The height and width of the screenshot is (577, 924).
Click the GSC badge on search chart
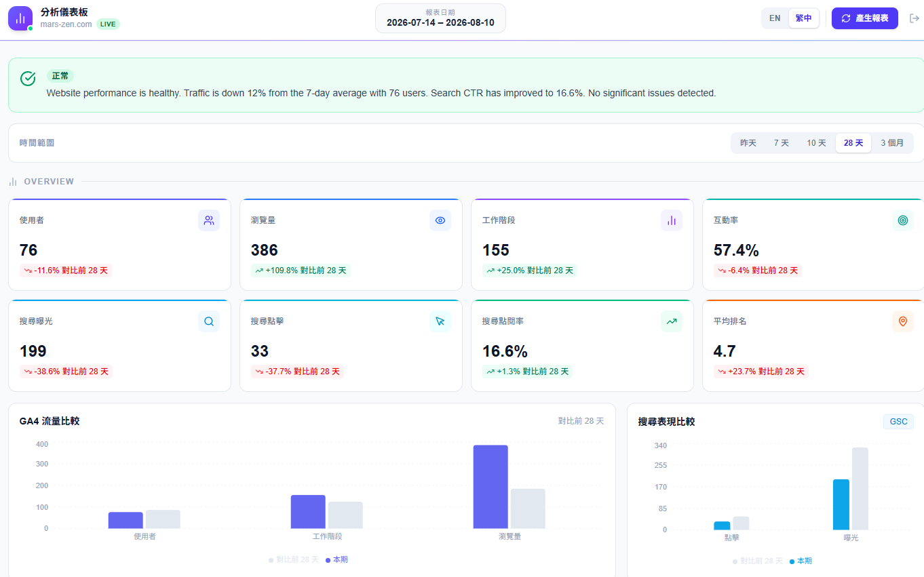click(898, 422)
